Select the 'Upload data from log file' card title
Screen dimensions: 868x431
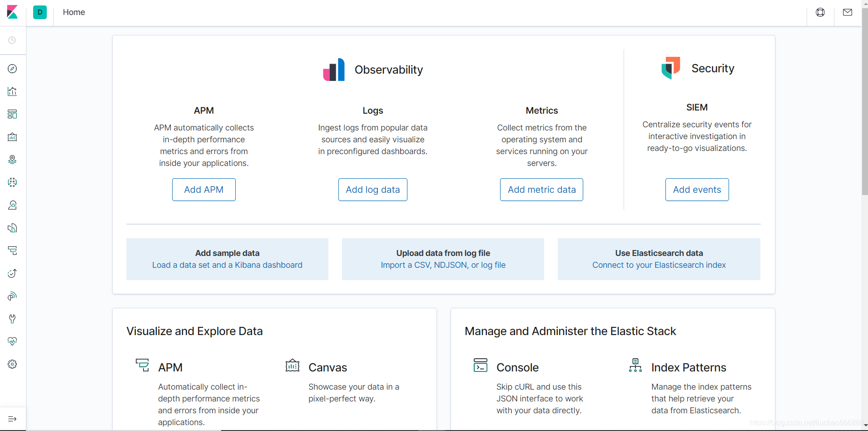click(443, 253)
